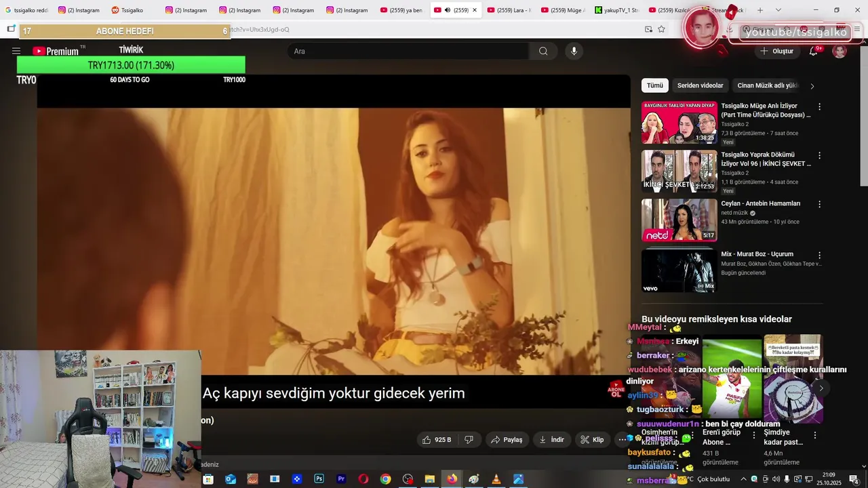This screenshot has height=488, width=868.
Task: Open Ceylan Antebin Hamamları thumbnail
Action: tap(679, 220)
